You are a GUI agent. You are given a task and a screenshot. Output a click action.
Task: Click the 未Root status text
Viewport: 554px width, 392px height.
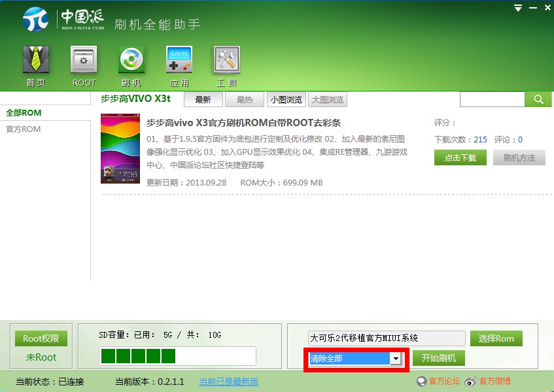click(41, 357)
